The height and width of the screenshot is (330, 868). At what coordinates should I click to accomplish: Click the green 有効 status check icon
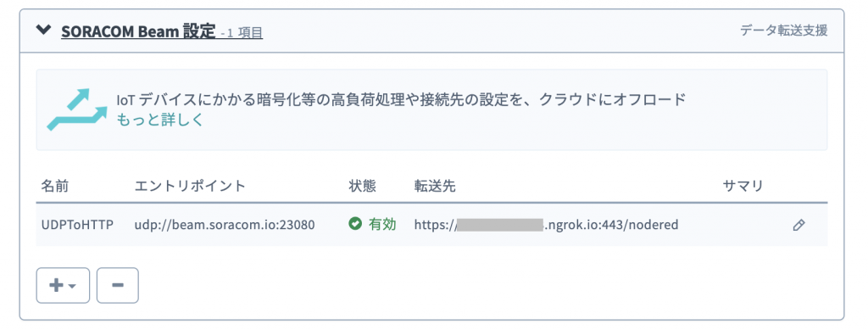point(355,224)
